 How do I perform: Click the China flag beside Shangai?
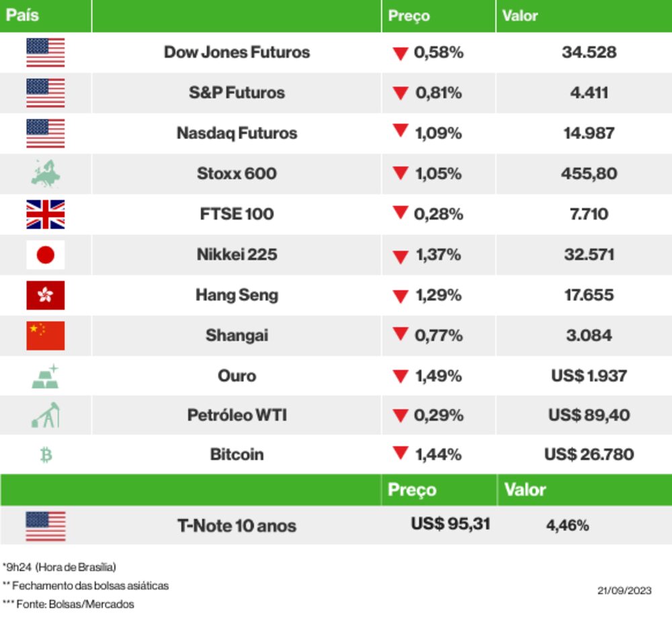click(x=46, y=335)
